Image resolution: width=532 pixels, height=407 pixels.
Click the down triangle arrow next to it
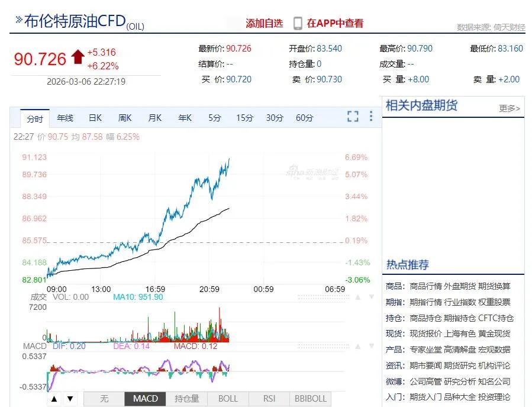coord(69,399)
